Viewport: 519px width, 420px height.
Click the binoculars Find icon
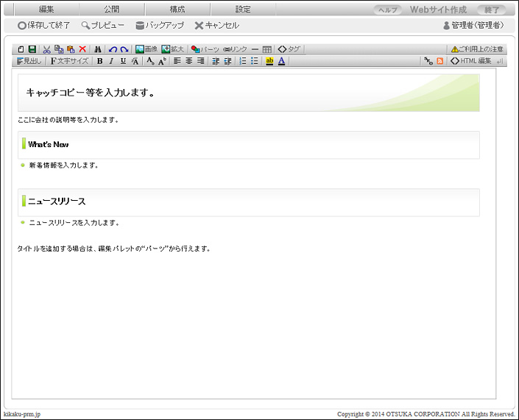97,49
